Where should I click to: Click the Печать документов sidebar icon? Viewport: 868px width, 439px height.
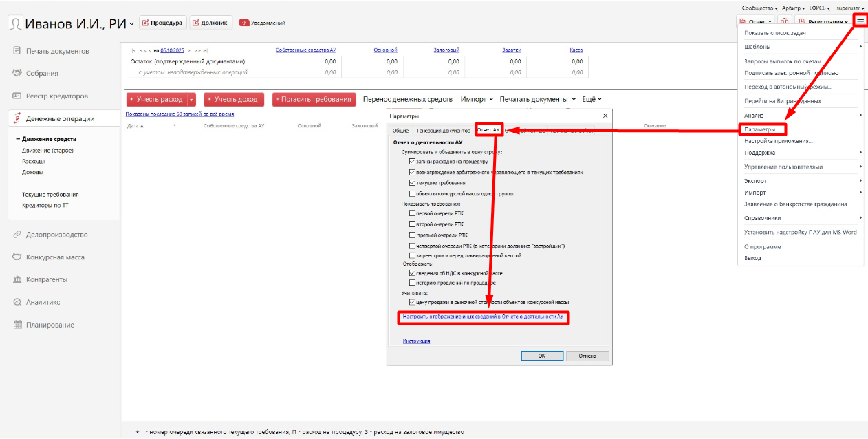17,51
